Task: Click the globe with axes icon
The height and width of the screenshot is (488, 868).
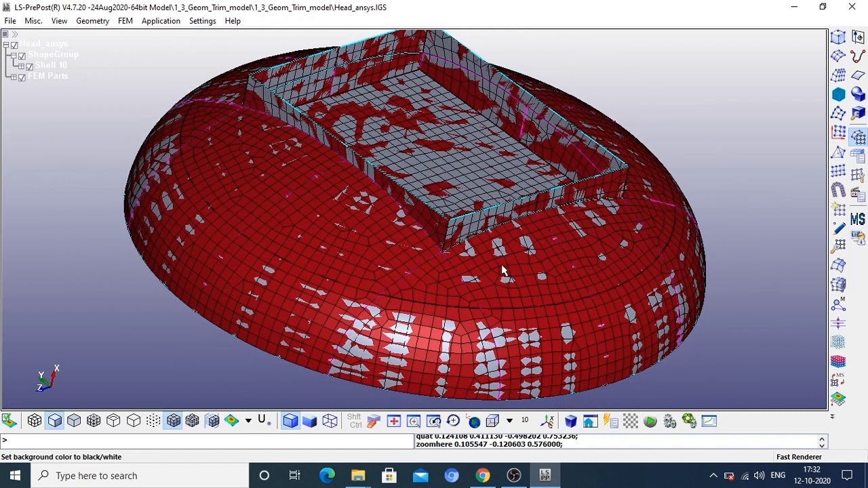Action: click(473, 421)
